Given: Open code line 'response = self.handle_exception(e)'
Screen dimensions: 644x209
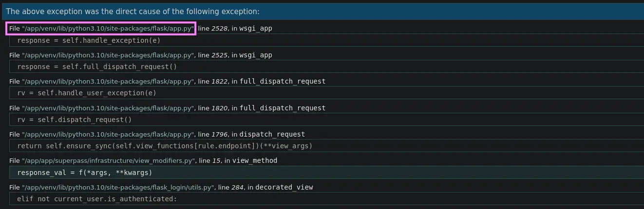Looking at the screenshot, I should click(326, 40).
